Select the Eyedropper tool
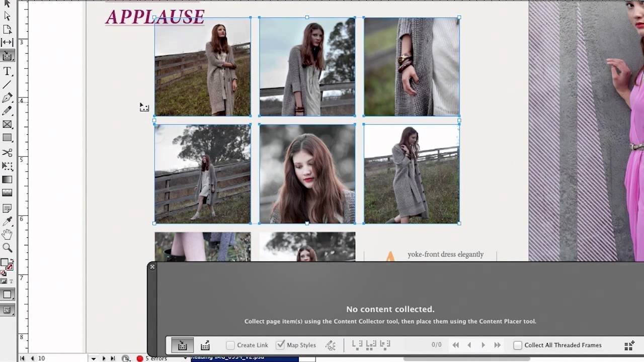This screenshot has width=644, height=362. [7, 221]
